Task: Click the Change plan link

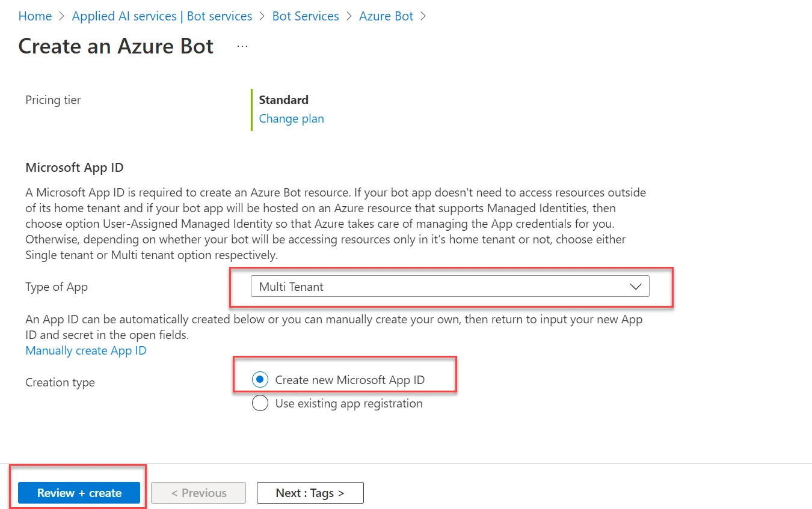Action: 291,118
